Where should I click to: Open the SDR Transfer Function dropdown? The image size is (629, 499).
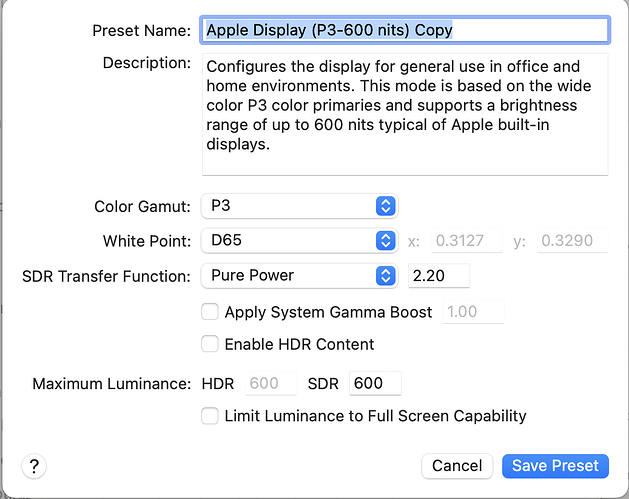(299, 276)
